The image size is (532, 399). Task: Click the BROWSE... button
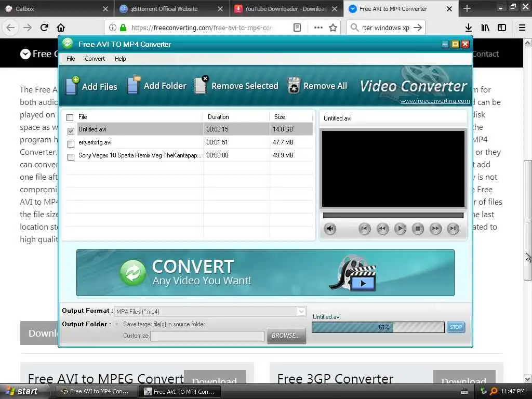(286, 336)
